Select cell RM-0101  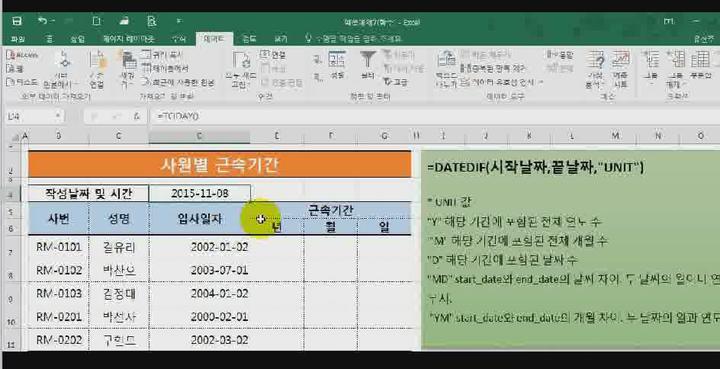pos(58,247)
